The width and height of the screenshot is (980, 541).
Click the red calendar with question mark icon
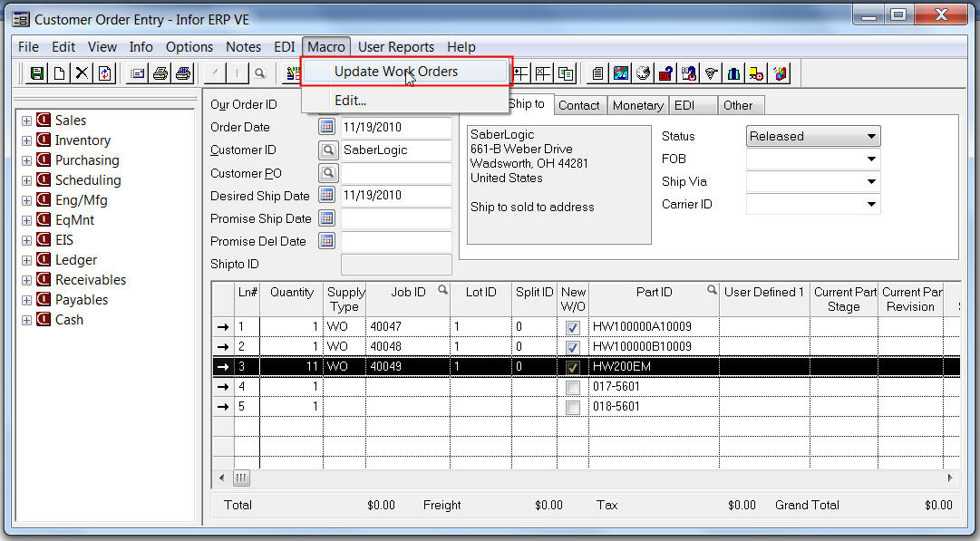pos(665,73)
